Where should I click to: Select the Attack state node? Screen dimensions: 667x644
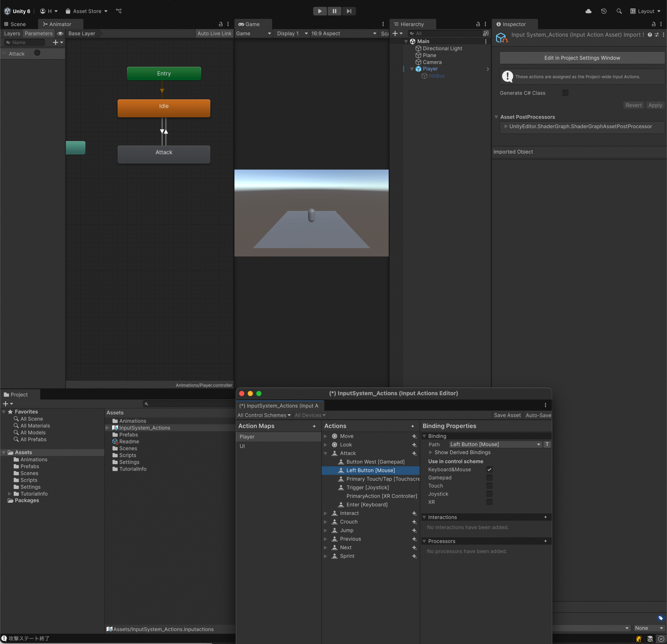[164, 154]
